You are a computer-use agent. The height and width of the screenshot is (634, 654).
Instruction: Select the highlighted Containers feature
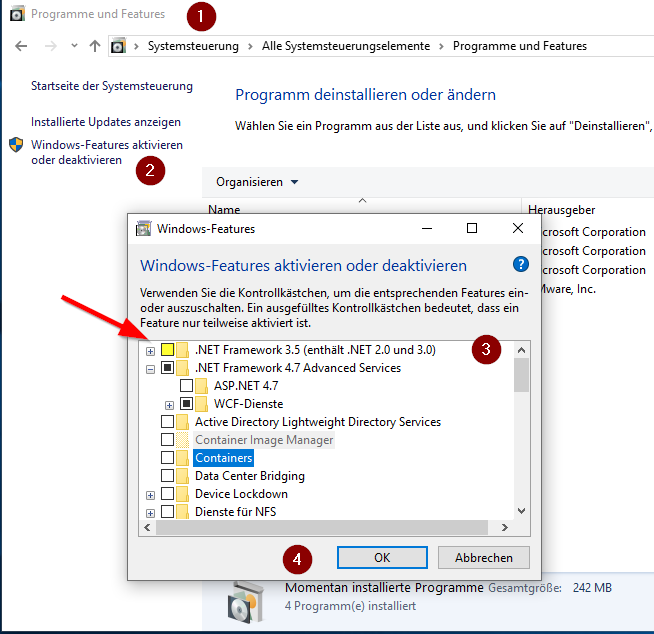point(224,458)
